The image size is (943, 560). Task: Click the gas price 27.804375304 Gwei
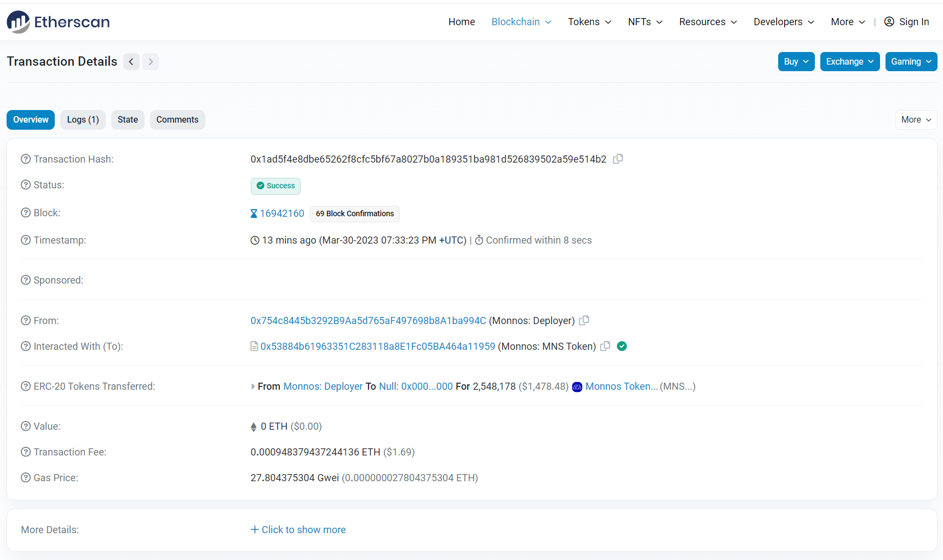[x=295, y=478]
